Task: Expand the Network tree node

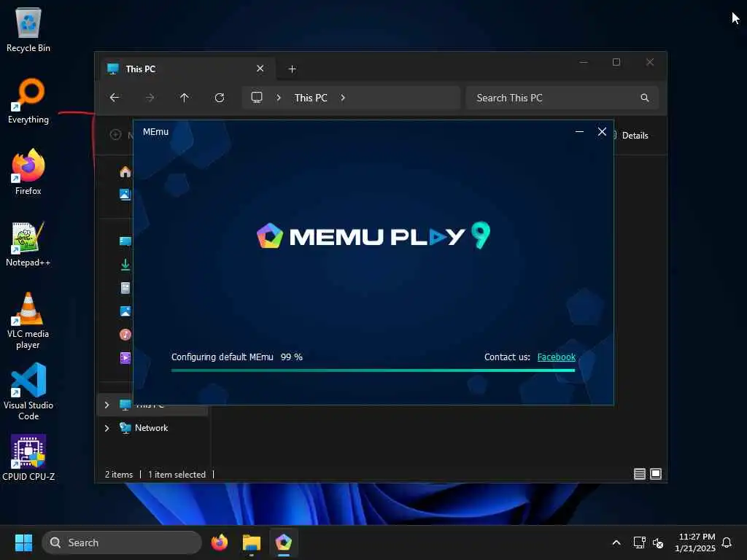Action: (107, 428)
